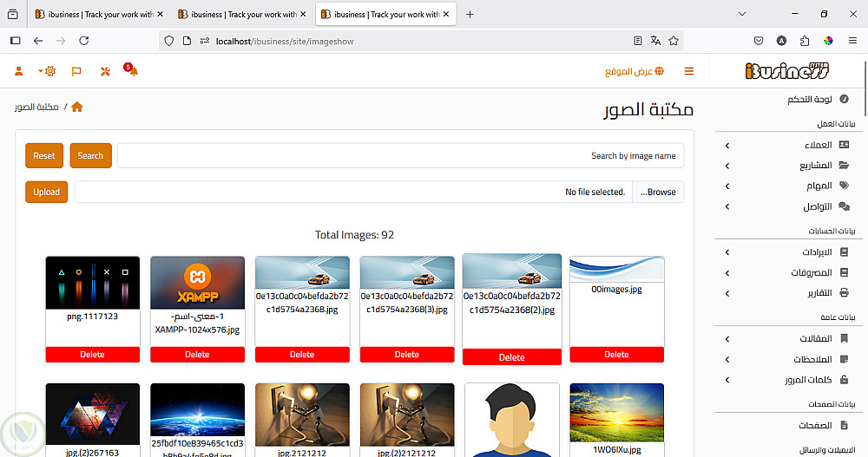Click the Upload button
This screenshot has width=868, height=457.
[x=47, y=192]
